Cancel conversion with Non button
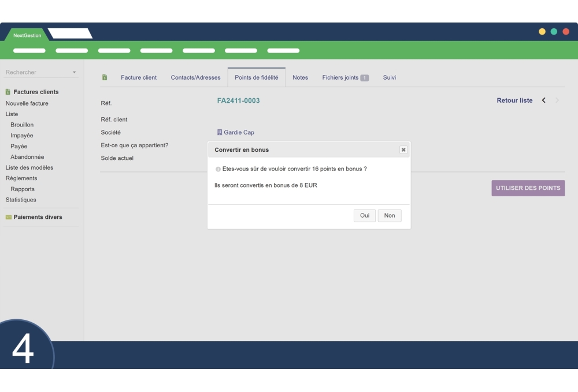The height and width of the screenshot is (392, 578). click(390, 215)
